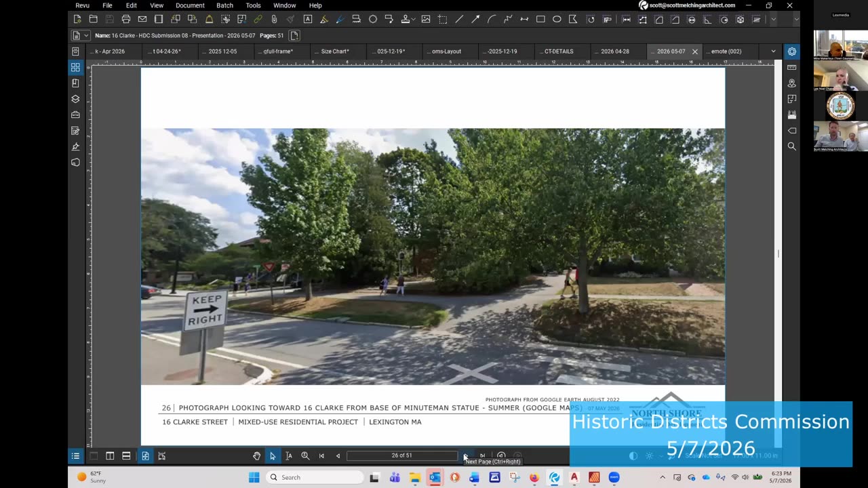Toggle the Markups List button
Screen dimensions: 868x488
75,456
